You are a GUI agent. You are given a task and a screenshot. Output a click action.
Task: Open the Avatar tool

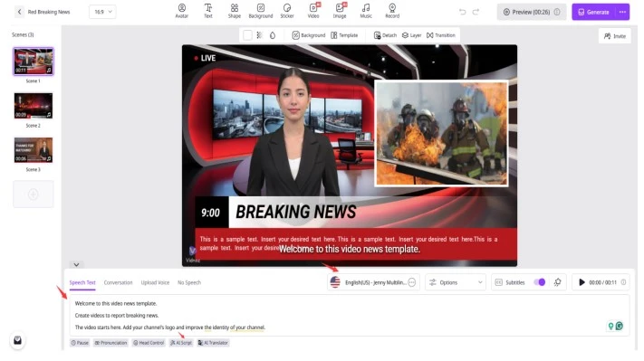[181, 11]
